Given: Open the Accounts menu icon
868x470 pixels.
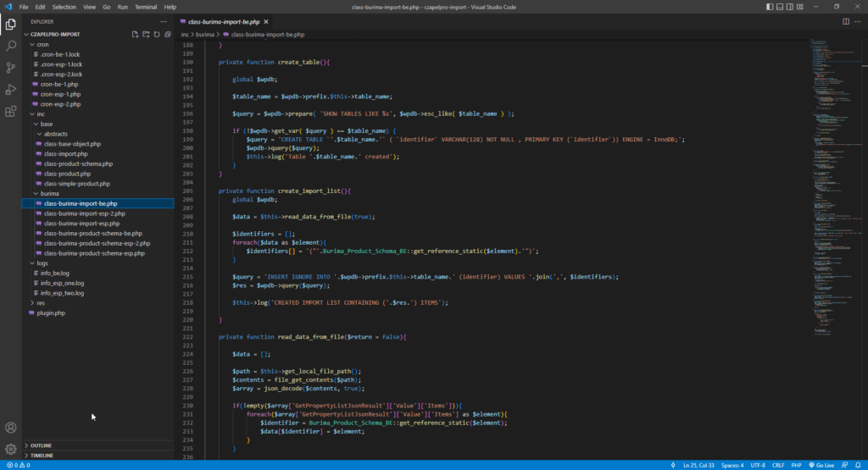Looking at the screenshot, I should point(10,428).
